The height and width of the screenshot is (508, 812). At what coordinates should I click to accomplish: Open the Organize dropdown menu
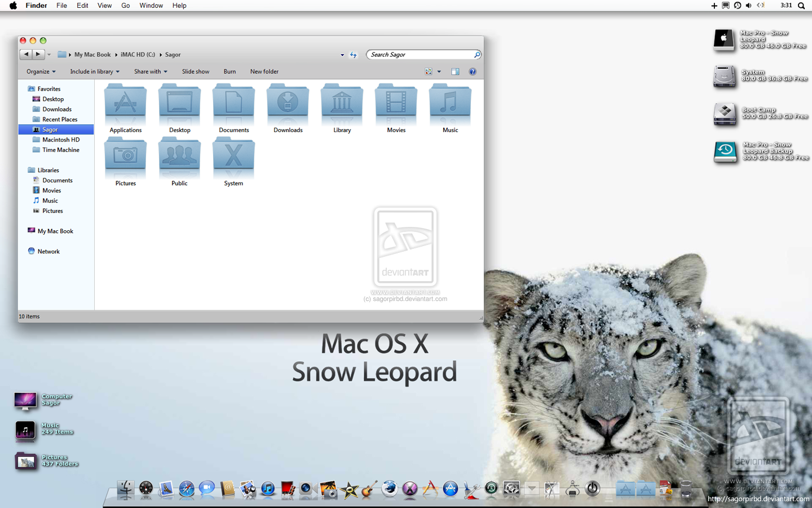(x=40, y=72)
